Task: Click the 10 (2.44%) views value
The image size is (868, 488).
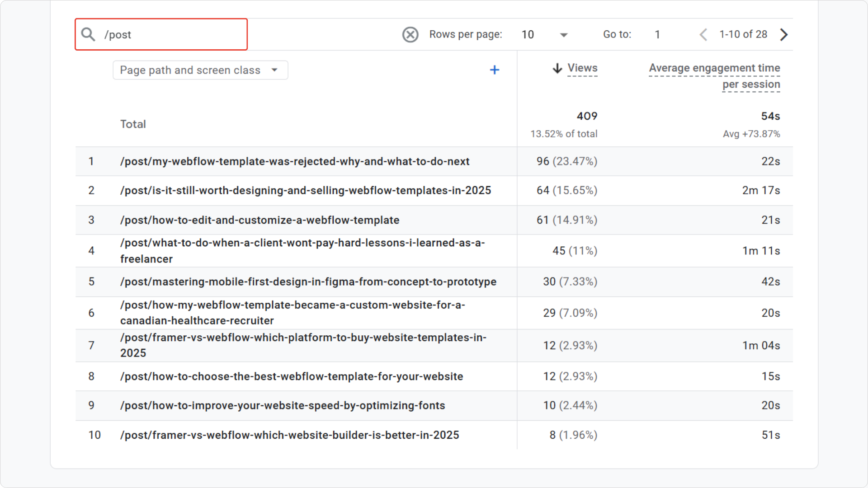Action: pyautogui.click(x=570, y=405)
